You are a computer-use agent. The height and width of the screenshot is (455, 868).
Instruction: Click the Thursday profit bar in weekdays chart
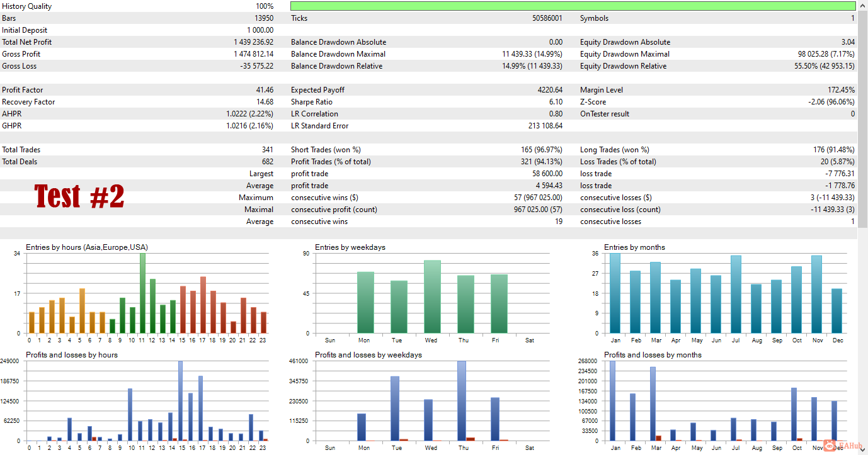(462, 401)
